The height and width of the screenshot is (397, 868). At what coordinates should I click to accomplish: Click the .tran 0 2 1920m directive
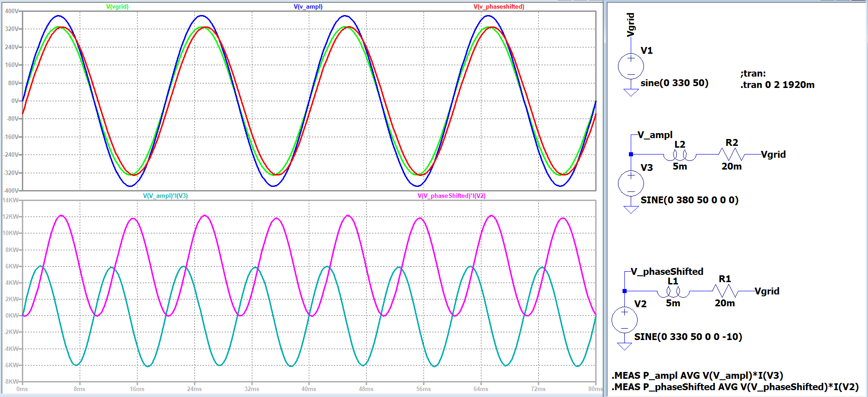pyautogui.click(x=777, y=85)
